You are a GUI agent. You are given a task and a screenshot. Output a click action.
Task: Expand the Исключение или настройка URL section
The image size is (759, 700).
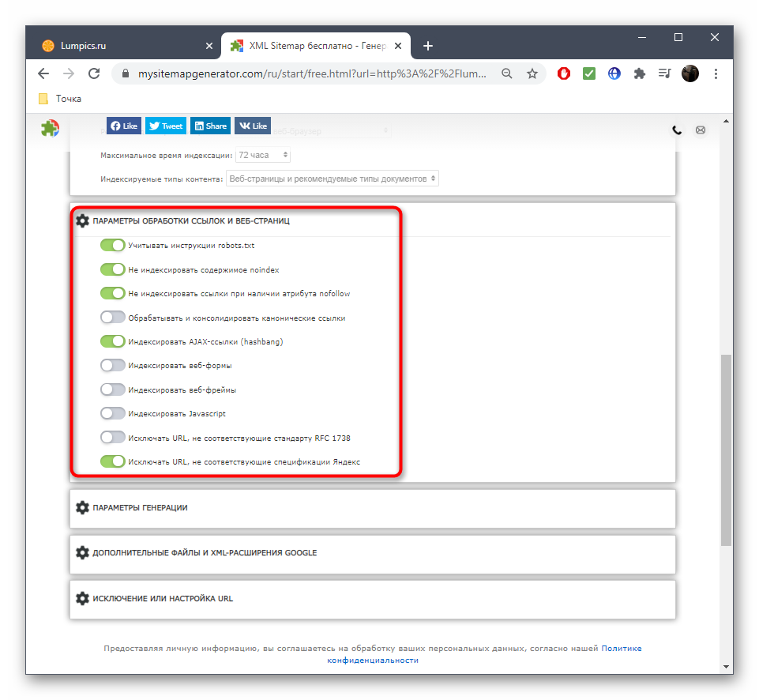[162, 598]
